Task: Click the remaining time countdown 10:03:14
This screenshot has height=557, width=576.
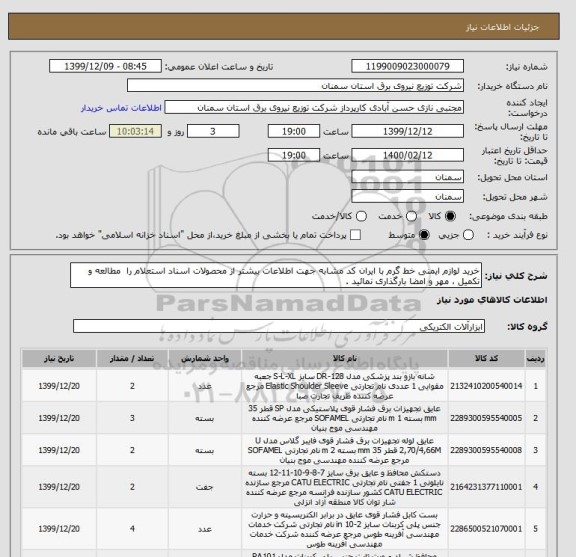Action: tap(135, 131)
